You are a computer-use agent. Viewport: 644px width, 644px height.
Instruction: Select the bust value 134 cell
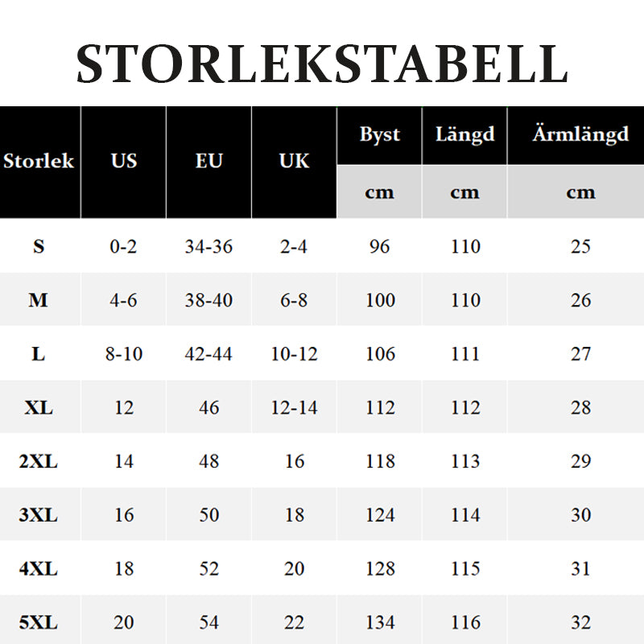[x=380, y=622]
